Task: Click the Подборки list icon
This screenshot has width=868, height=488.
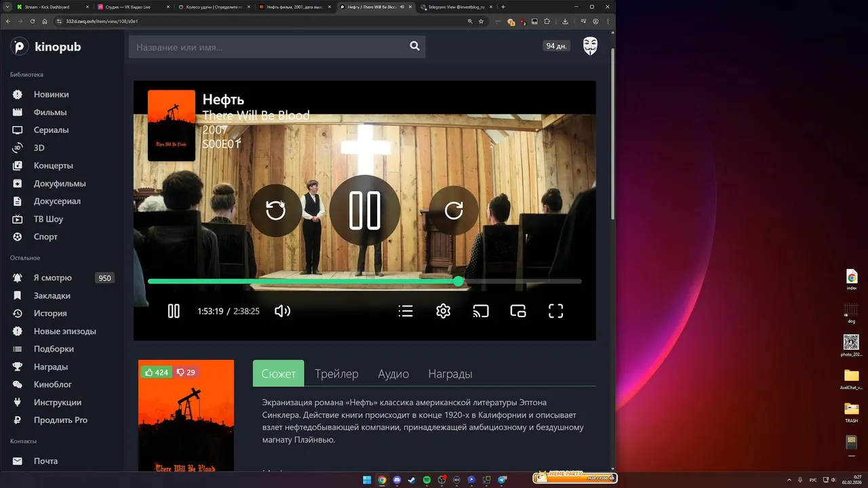Action: click(x=18, y=349)
